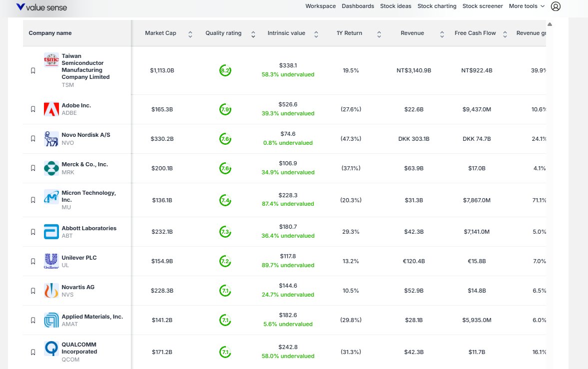This screenshot has width=588, height=369.
Task: Click the Applied Materials logo
Action: [x=51, y=320]
